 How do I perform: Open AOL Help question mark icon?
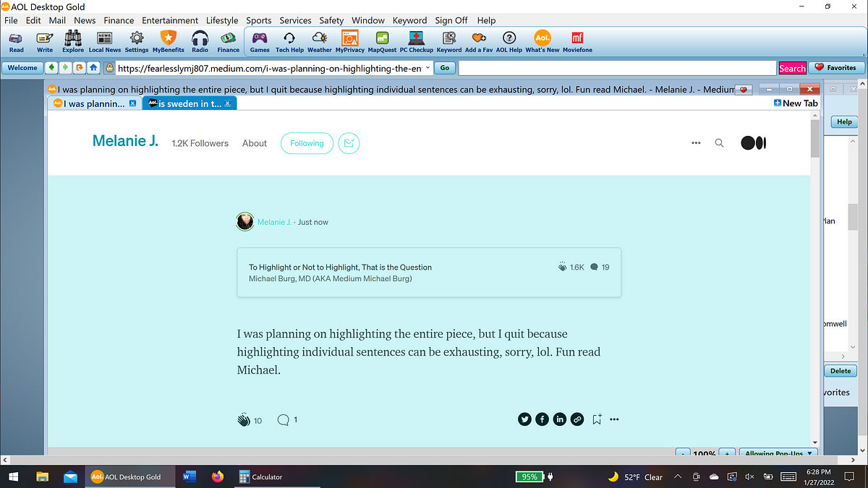coord(509,41)
